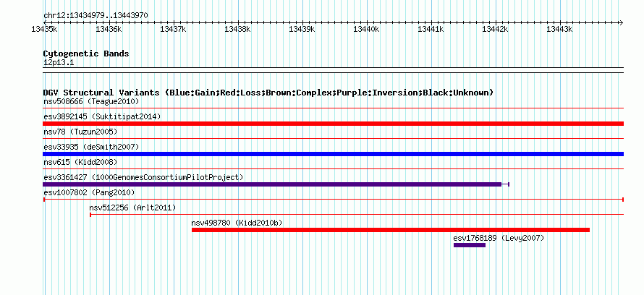This screenshot has height=295, width=644.
Task: Click the 13441k ruler tick label
Action: pyautogui.click(x=431, y=29)
